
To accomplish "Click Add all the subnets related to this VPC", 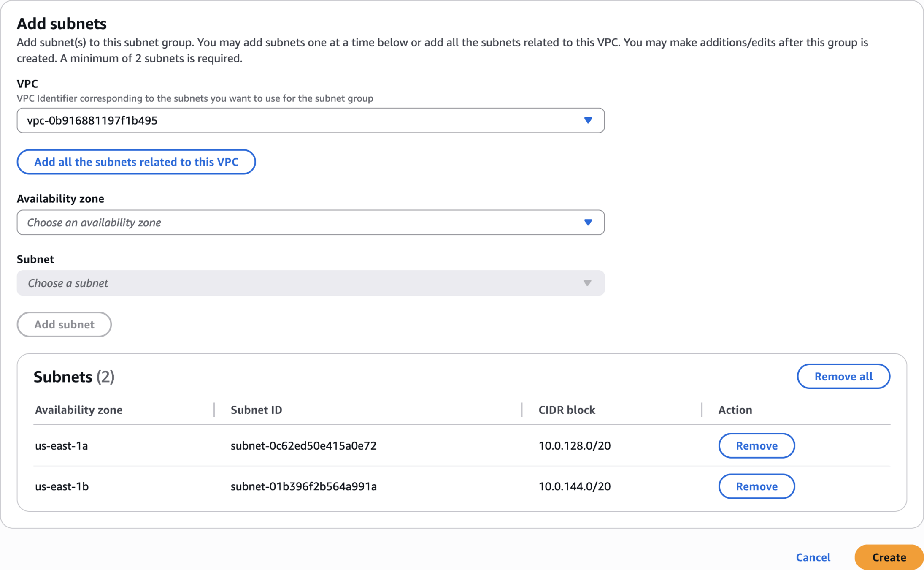I will click(x=136, y=162).
